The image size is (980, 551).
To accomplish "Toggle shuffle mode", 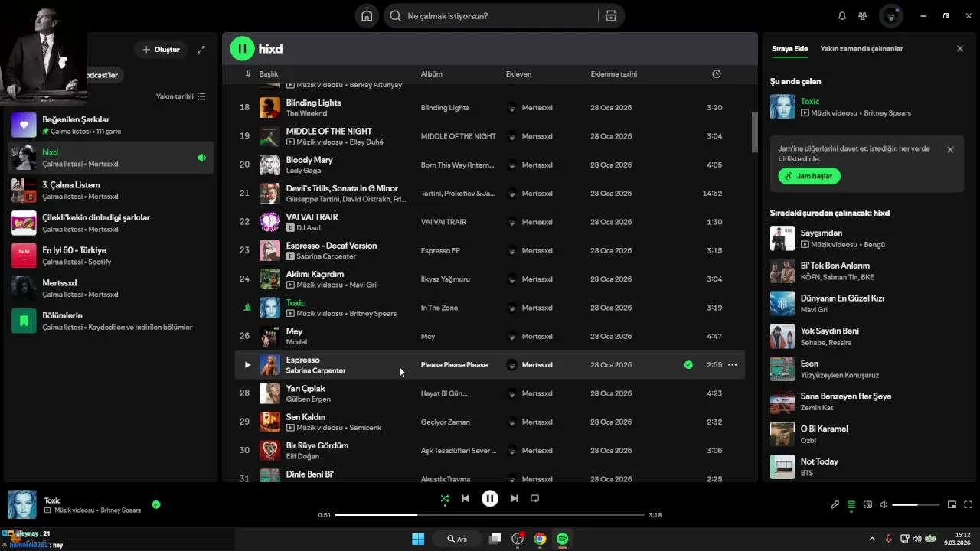I will point(445,498).
